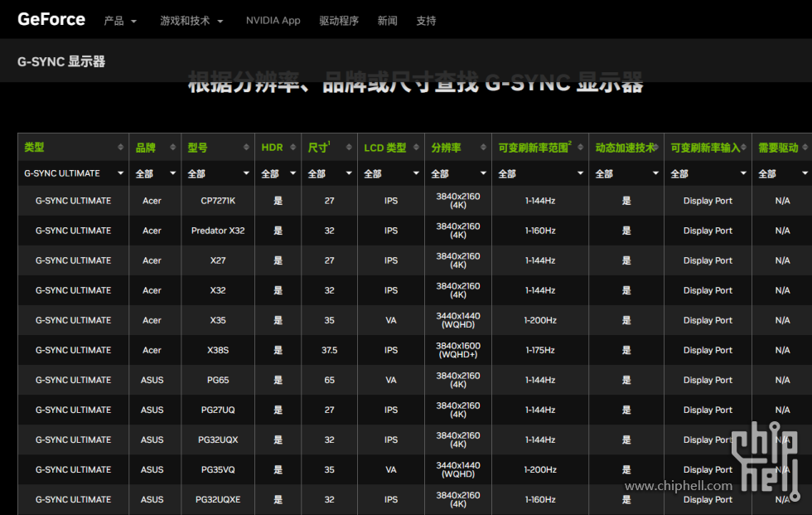Sort by 可变刷新率输入 column arrows
The height and width of the screenshot is (515, 812).
coord(744,147)
